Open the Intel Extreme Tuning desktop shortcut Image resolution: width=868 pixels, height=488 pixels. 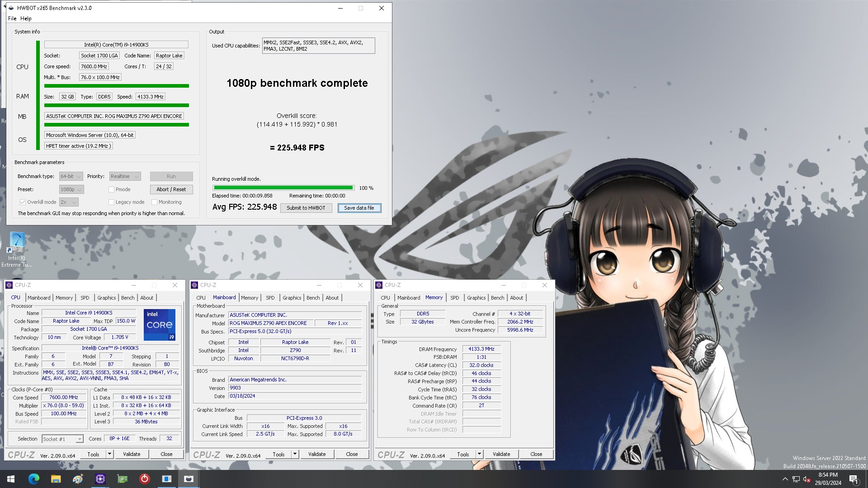[17, 249]
